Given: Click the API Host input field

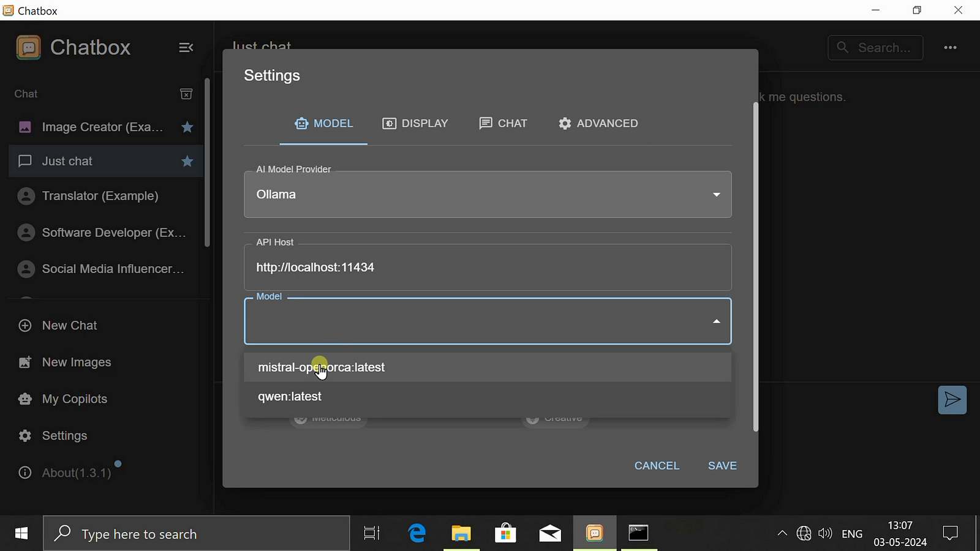Looking at the screenshot, I should coord(487,268).
